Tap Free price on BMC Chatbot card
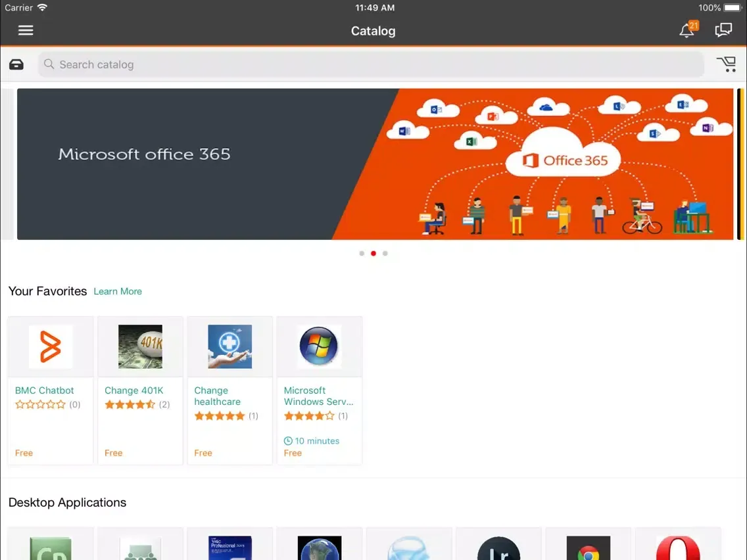747x560 pixels. [x=24, y=454]
